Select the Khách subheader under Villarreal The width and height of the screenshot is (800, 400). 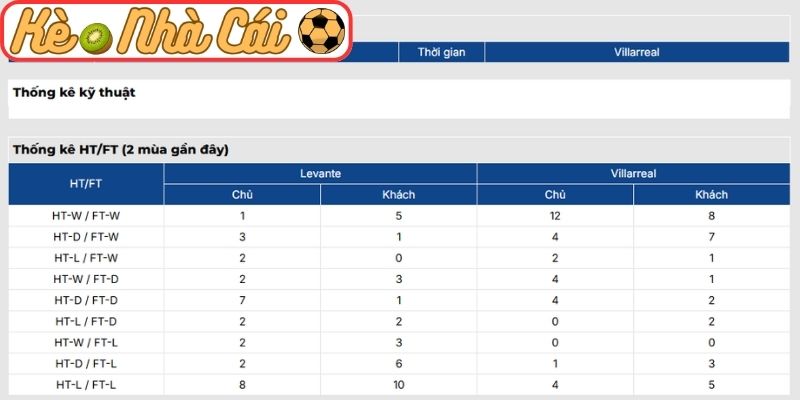[711, 194]
